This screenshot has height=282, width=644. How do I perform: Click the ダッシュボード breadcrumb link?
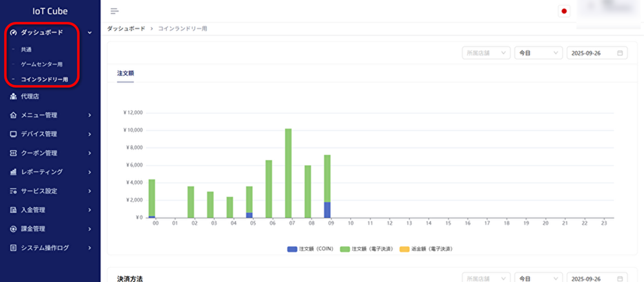point(126,29)
